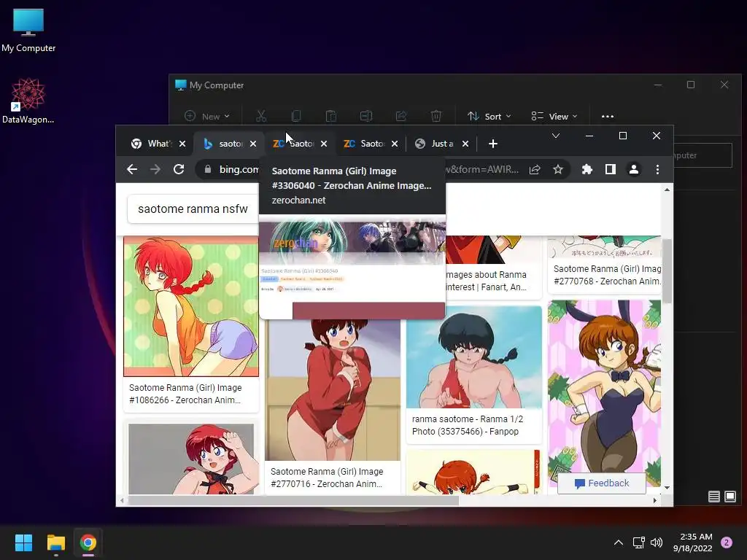The image size is (747, 560).
Task: Click the Feedback button
Action: 602,483
